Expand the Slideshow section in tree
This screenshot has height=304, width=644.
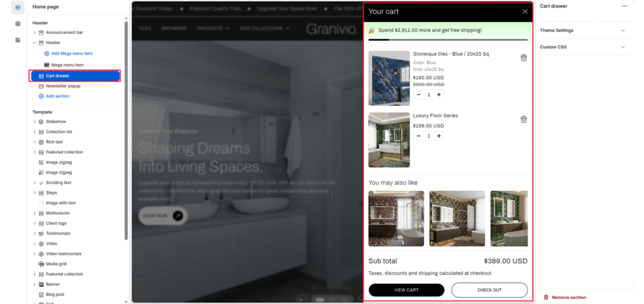(35, 122)
